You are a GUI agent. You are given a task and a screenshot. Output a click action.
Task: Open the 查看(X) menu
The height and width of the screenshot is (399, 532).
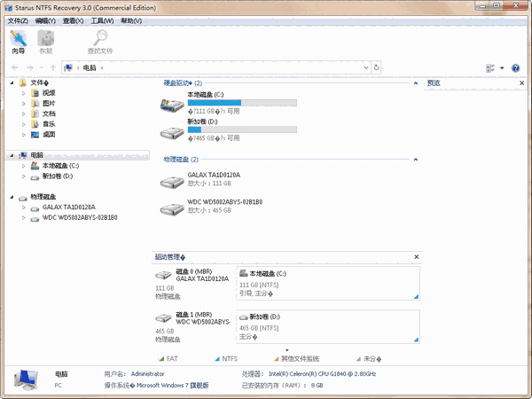click(73, 21)
